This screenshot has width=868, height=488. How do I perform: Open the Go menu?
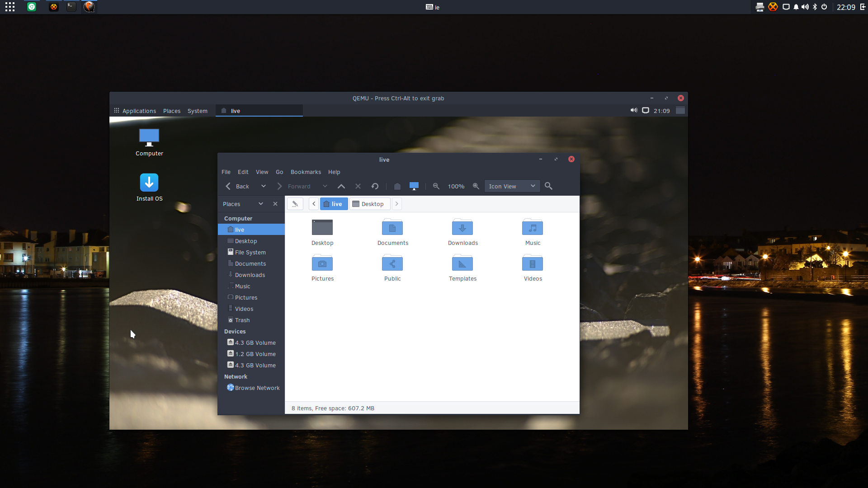coord(279,172)
